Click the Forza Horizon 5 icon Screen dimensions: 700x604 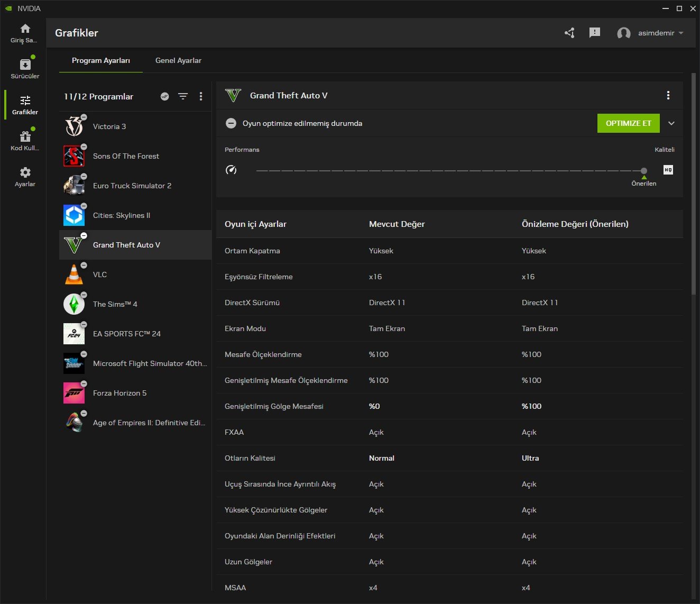73,393
